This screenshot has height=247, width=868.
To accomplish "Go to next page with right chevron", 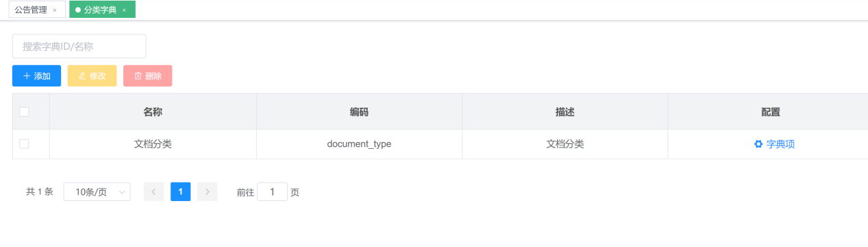I will point(207,192).
